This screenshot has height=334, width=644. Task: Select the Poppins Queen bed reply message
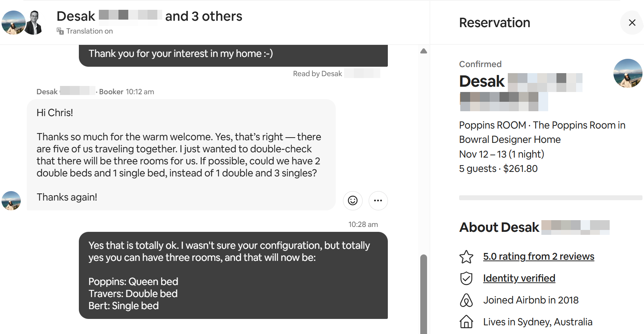[x=233, y=275]
